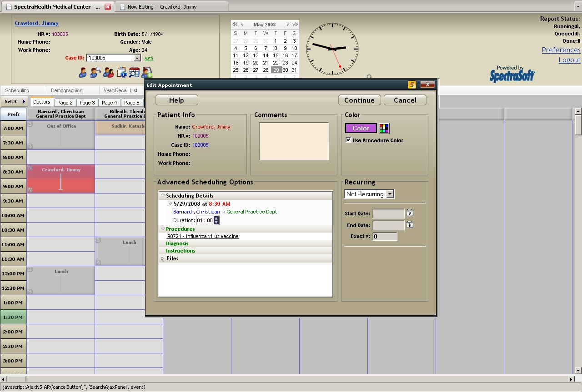Image resolution: width=582 pixels, height=392 pixels.
Task: Add a new patient via the person-plus icon
Action: (x=146, y=72)
